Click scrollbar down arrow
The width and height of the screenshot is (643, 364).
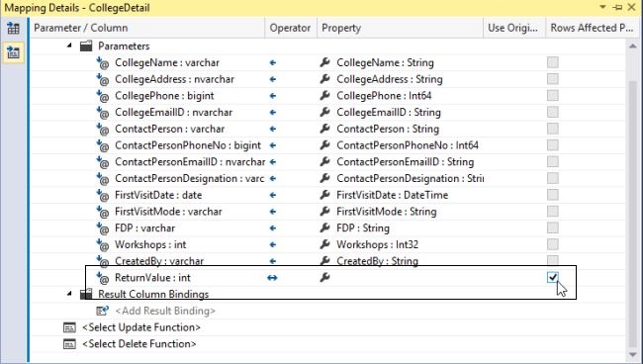633,354
